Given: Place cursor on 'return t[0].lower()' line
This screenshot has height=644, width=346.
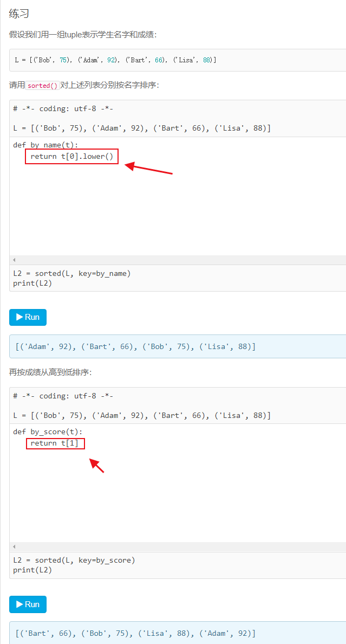Looking at the screenshot, I should pyautogui.click(x=72, y=157).
